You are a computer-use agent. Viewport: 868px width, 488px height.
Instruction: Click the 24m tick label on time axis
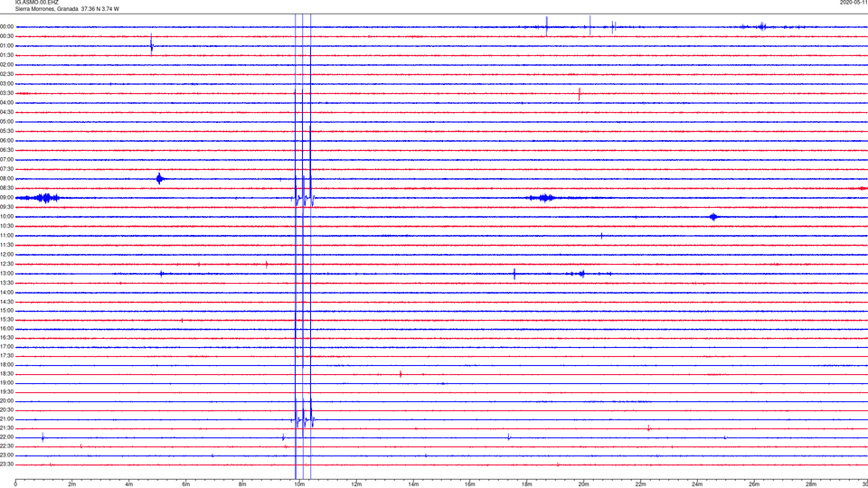pos(697,484)
